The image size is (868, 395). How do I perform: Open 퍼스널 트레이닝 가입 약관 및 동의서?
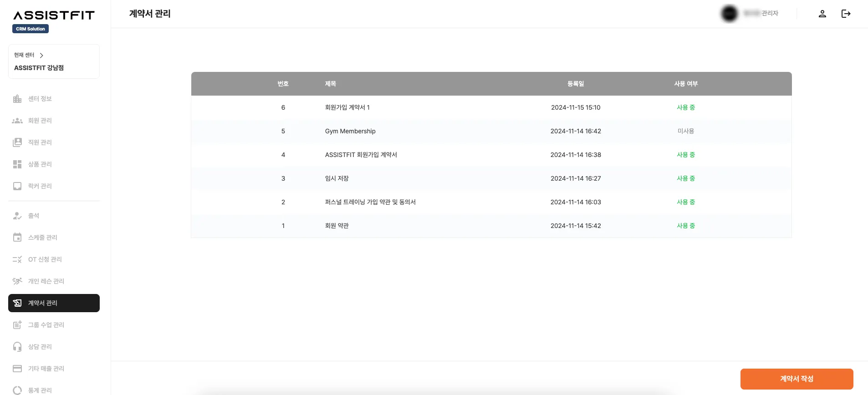click(370, 202)
